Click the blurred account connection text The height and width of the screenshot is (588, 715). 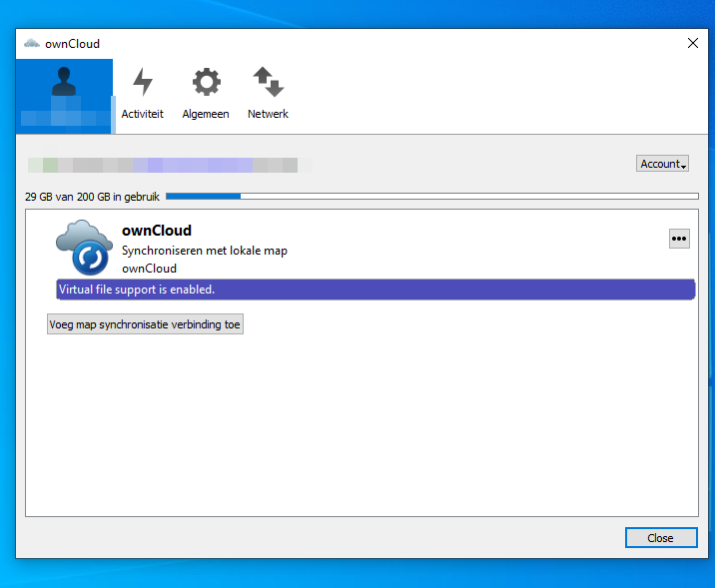(163, 165)
